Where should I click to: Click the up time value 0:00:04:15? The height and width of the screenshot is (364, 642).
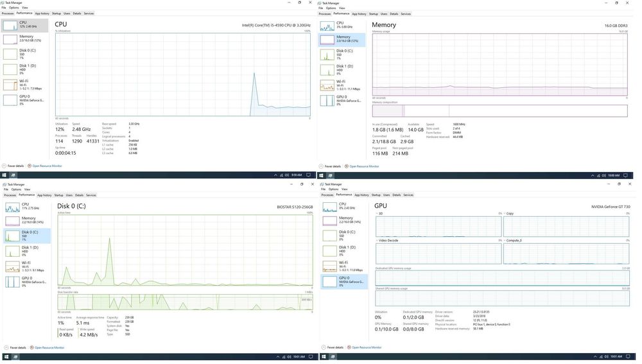65,153
